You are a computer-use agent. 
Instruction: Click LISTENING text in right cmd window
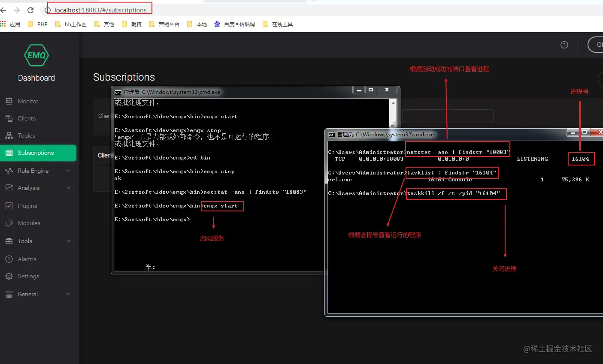532,159
